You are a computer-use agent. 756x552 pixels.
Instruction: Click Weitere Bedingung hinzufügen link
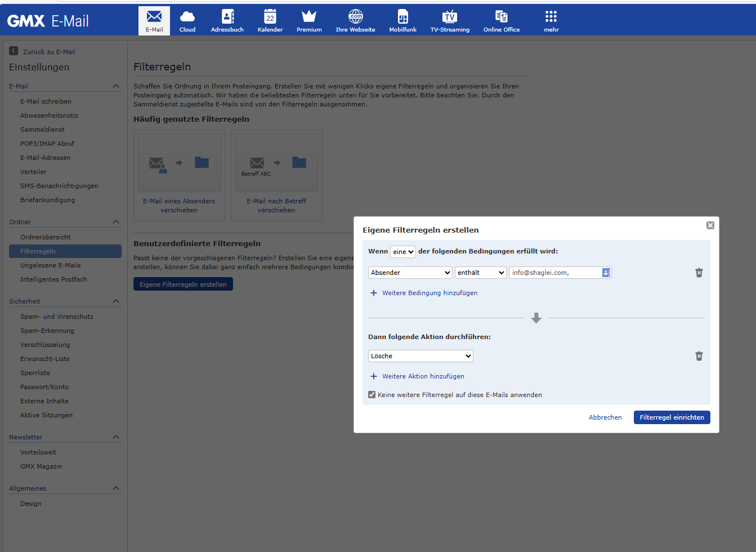(x=430, y=293)
